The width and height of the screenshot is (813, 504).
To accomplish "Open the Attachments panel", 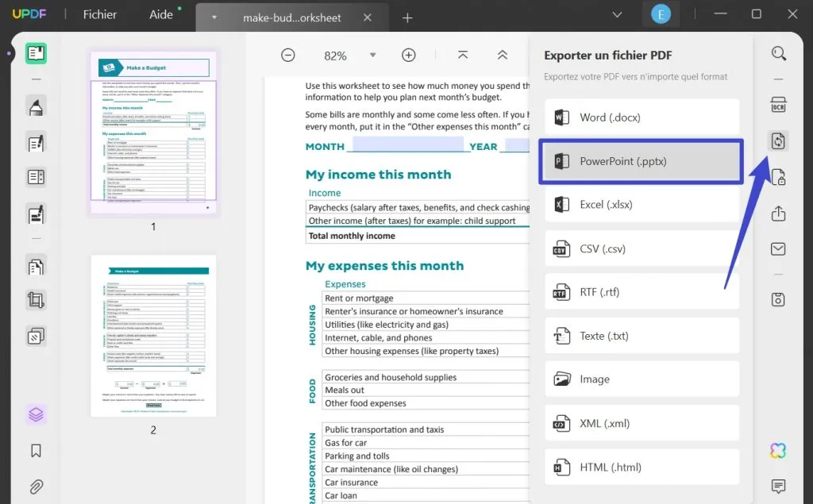I will coord(35,487).
